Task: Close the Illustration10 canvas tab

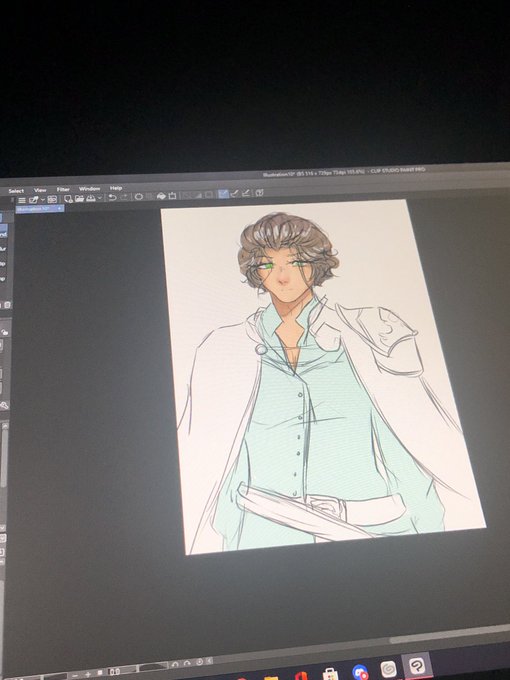Action: (x=60, y=208)
